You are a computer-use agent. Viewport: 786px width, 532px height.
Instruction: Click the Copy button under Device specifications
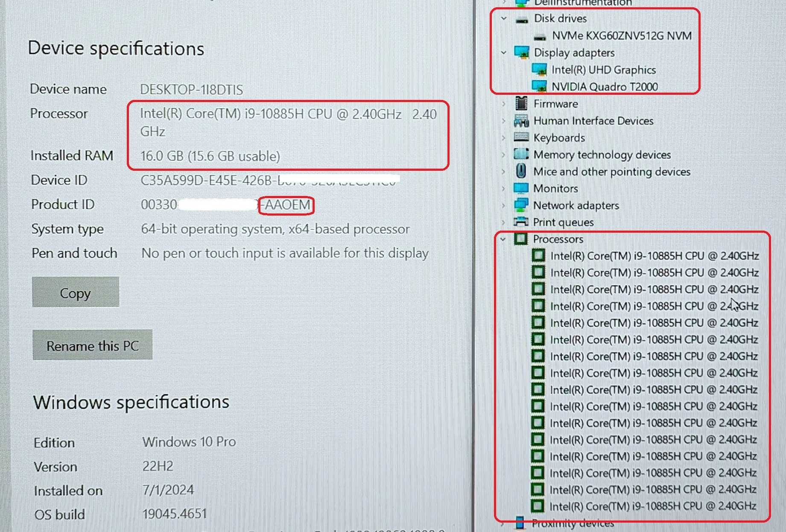pyautogui.click(x=76, y=292)
